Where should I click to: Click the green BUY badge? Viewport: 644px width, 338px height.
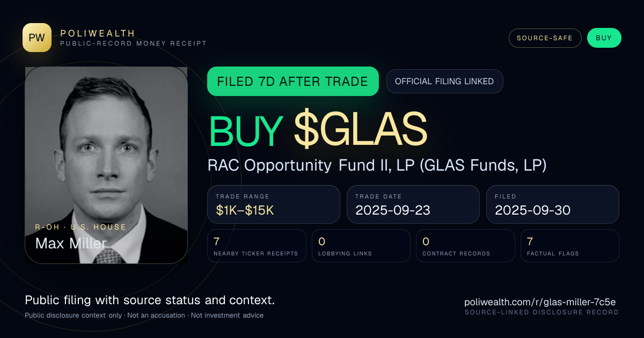pyautogui.click(x=604, y=38)
